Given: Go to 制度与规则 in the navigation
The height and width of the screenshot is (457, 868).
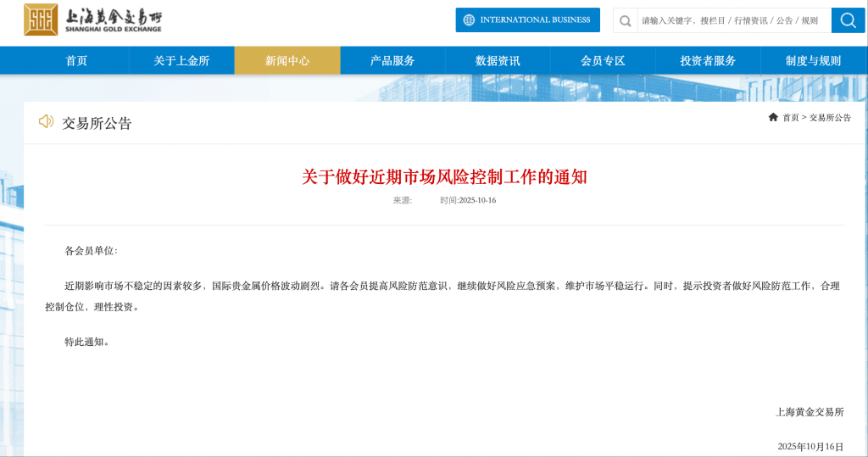Looking at the screenshot, I should pyautogui.click(x=813, y=60).
